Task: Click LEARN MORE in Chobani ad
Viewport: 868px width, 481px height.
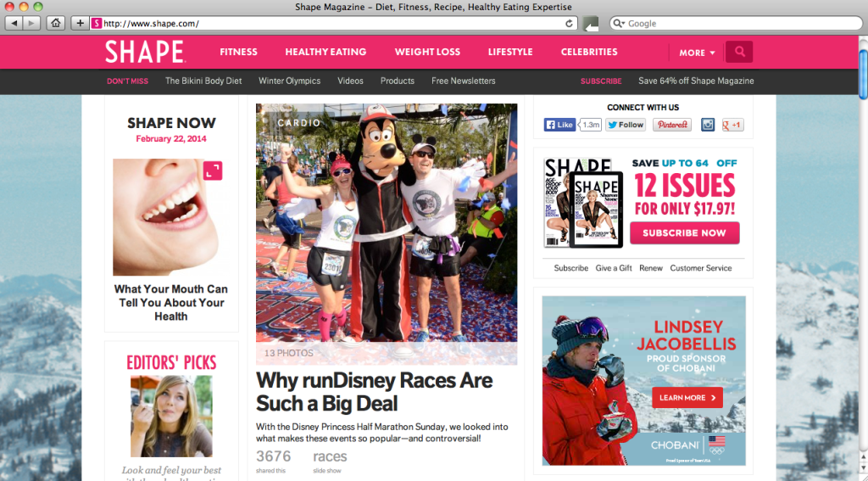Action: (687, 398)
